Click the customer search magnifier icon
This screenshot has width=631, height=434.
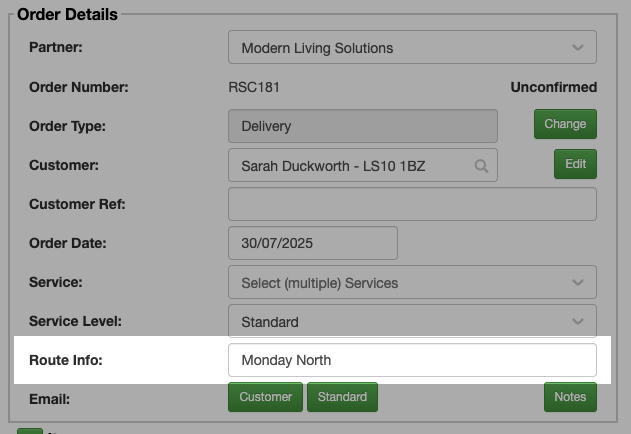click(x=481, y=166)
